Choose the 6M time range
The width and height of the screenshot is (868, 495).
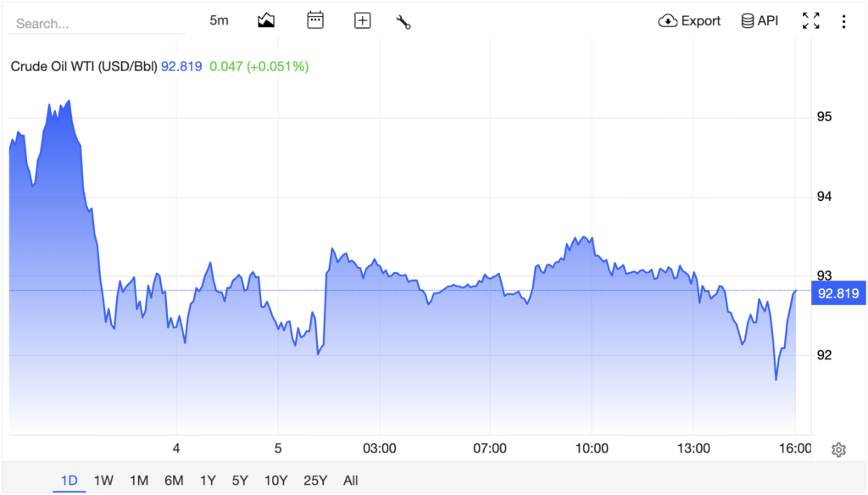[x=174, y=480]
